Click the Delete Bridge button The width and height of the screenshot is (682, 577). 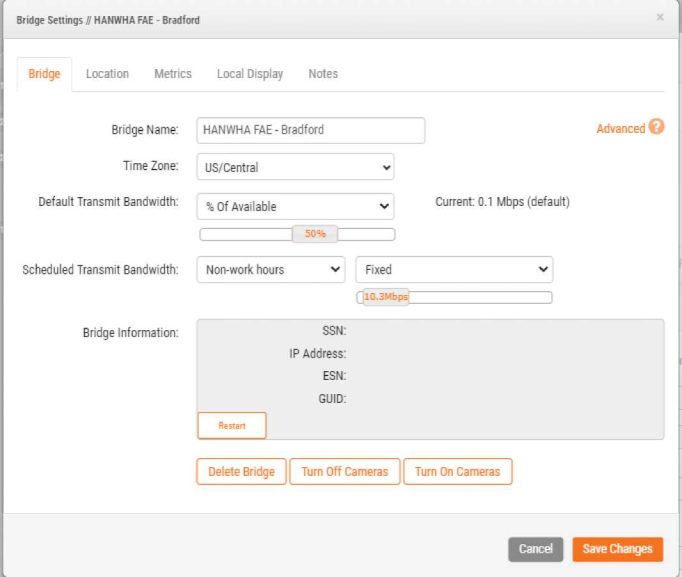tap(241, 472)
